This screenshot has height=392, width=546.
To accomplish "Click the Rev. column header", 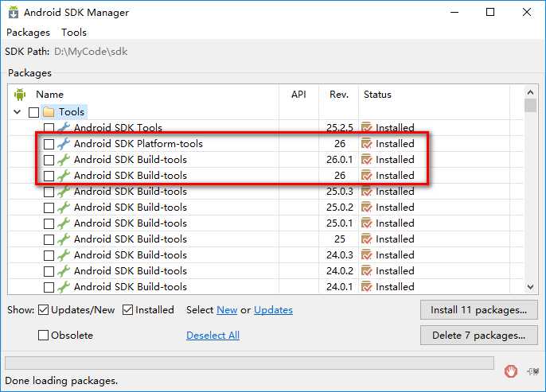I will click(x=339, y=95).
